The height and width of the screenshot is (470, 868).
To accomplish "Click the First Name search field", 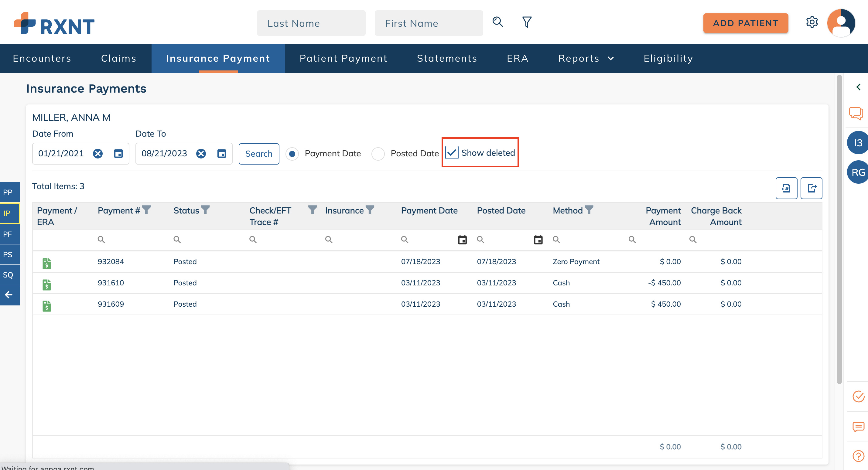I will [x=429, y=23].
